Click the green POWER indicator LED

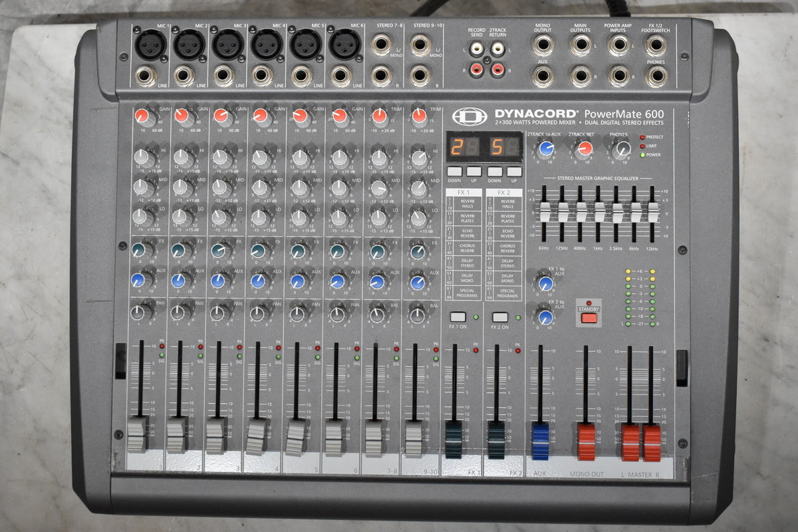coord(642,155)
